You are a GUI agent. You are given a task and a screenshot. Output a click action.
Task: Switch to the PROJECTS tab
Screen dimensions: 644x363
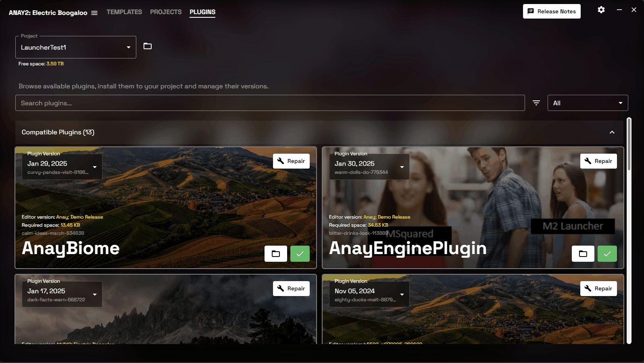coord(166,12)
